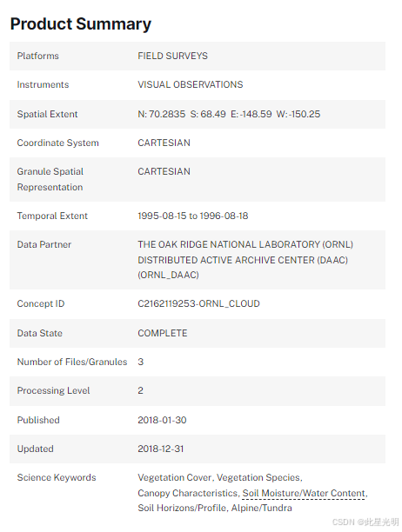Click the Soil Horizons/Profile keyword
The image size is (402, 532).
point(182,508)
